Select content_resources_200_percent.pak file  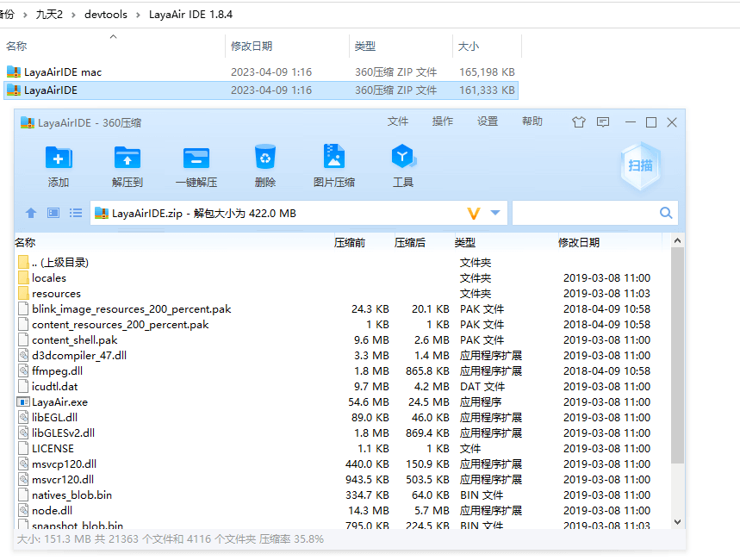342,325
